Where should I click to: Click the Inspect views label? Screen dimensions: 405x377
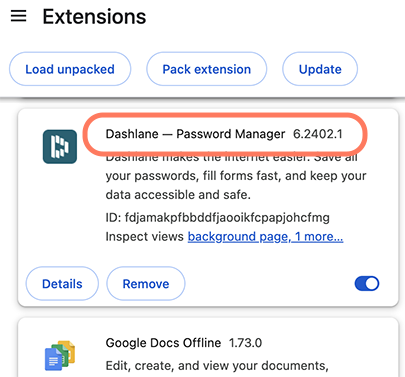(145, 237)
